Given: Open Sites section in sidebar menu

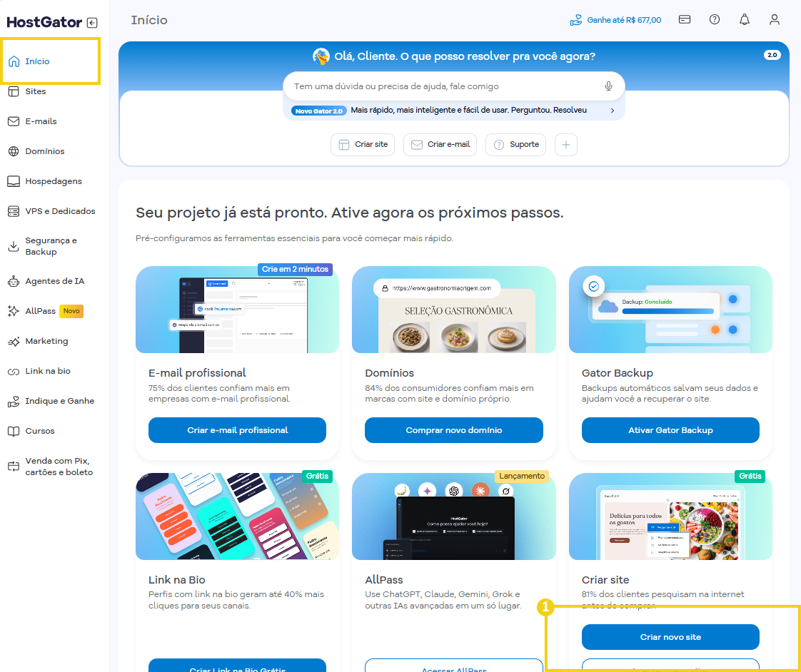Looking at the screenshot, I should (x=36, y=91).
